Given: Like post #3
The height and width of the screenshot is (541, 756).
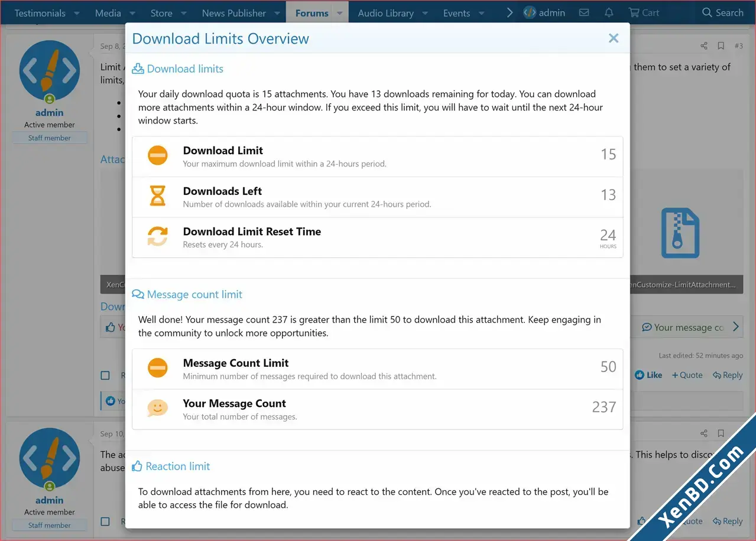Looking at the screenshot, I should pos(648,375).
